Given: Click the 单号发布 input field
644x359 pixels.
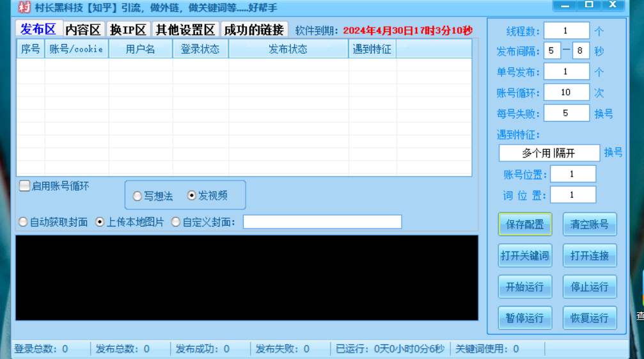Looking at the screenshot, I should 567,72.
